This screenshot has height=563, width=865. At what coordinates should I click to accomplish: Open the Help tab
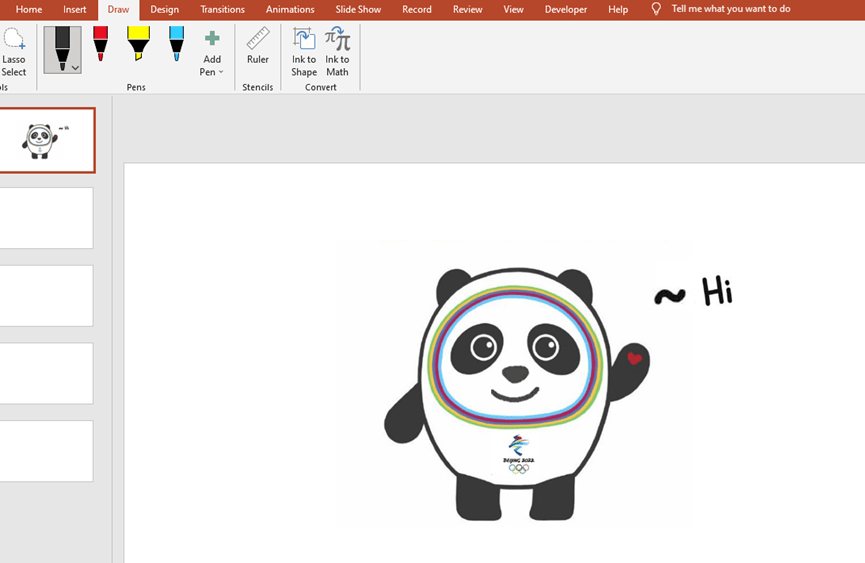(x=618, y=9)
